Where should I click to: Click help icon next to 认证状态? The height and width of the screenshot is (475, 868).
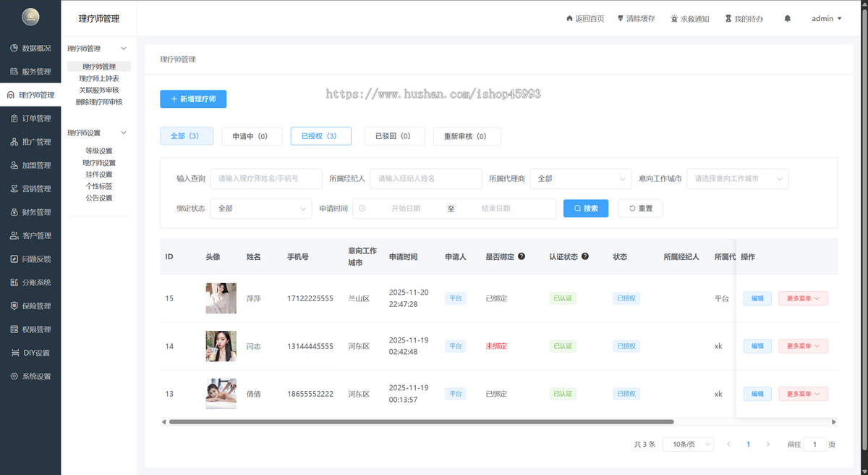pos(585,256)
